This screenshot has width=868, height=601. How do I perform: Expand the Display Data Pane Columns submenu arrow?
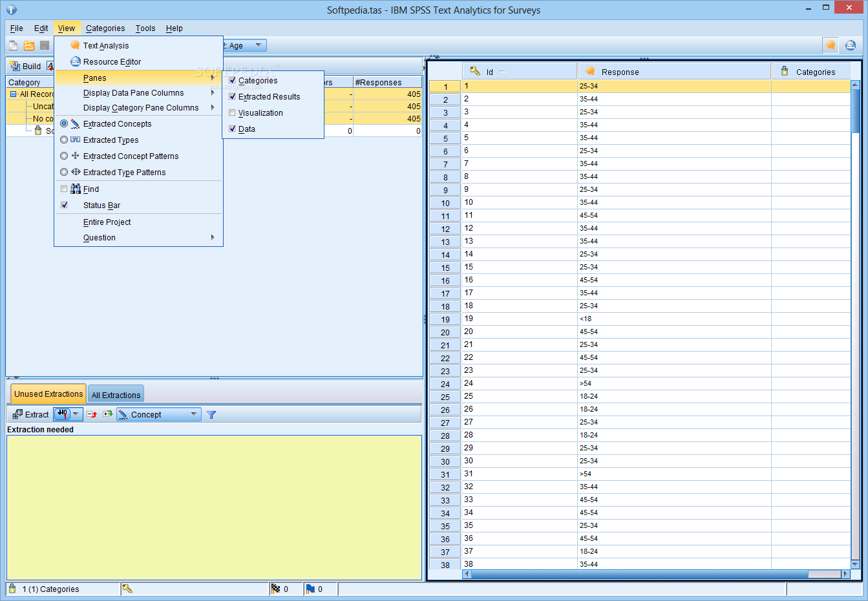point(212,92)
